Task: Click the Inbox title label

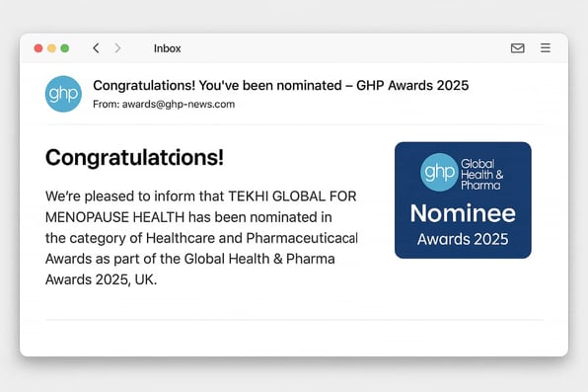Action: (x=168, y=48)
